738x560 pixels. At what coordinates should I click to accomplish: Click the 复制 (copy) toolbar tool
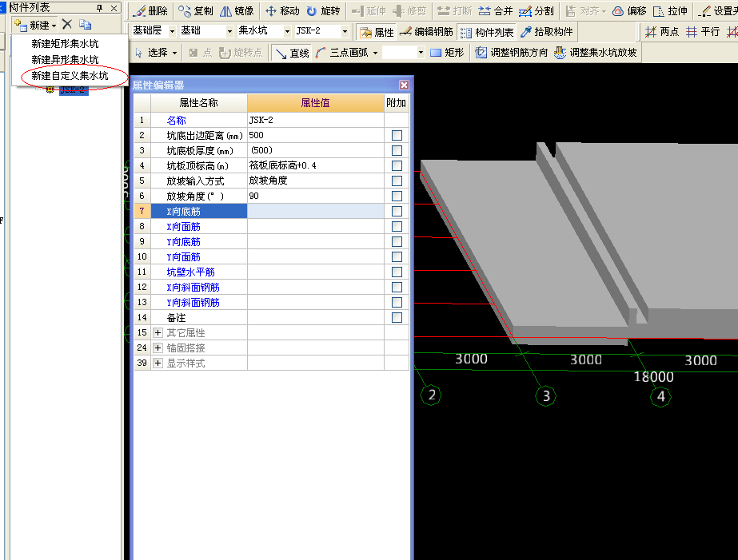click(x=196, y=11)
